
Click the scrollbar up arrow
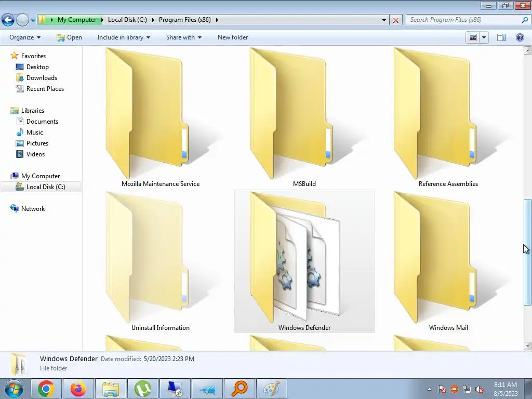coord(527,50)
